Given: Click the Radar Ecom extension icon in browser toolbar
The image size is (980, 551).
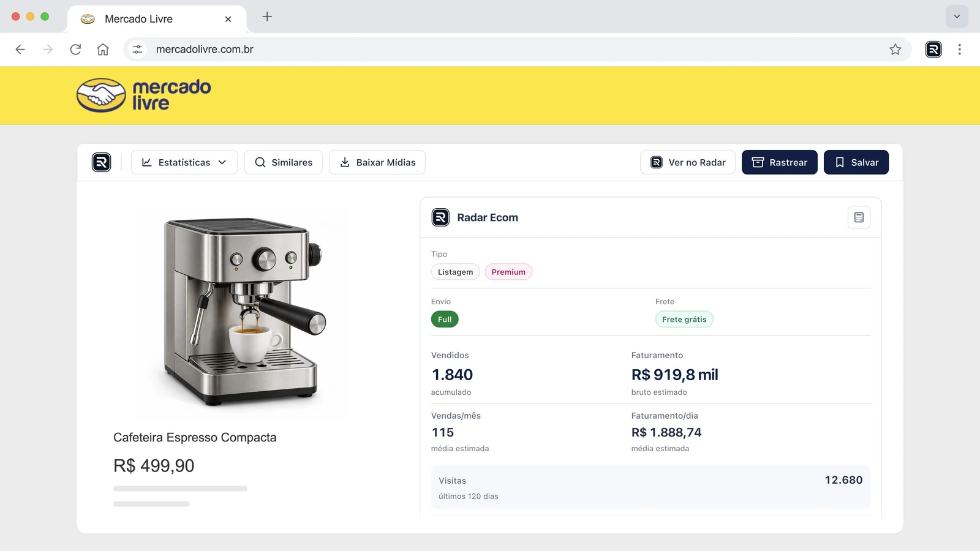Looking at the screenshot, I should coord(933,49).
